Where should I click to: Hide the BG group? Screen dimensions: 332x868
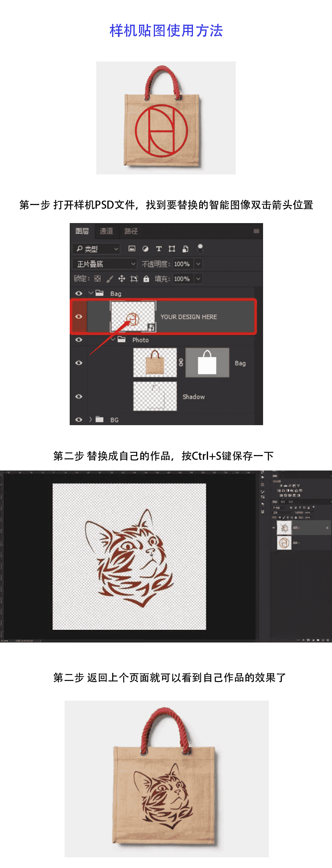79,420
